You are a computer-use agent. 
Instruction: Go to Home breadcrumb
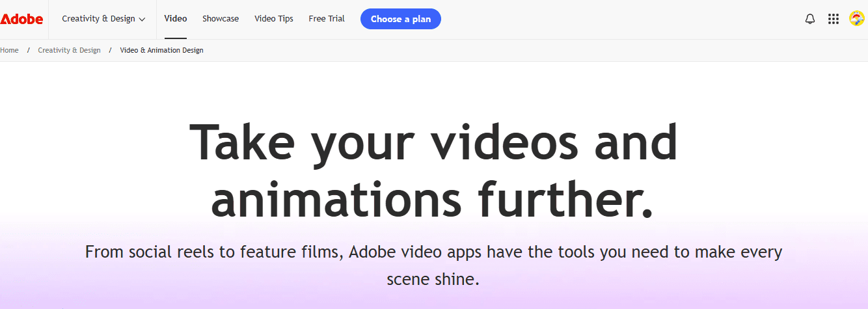[9, 50]
